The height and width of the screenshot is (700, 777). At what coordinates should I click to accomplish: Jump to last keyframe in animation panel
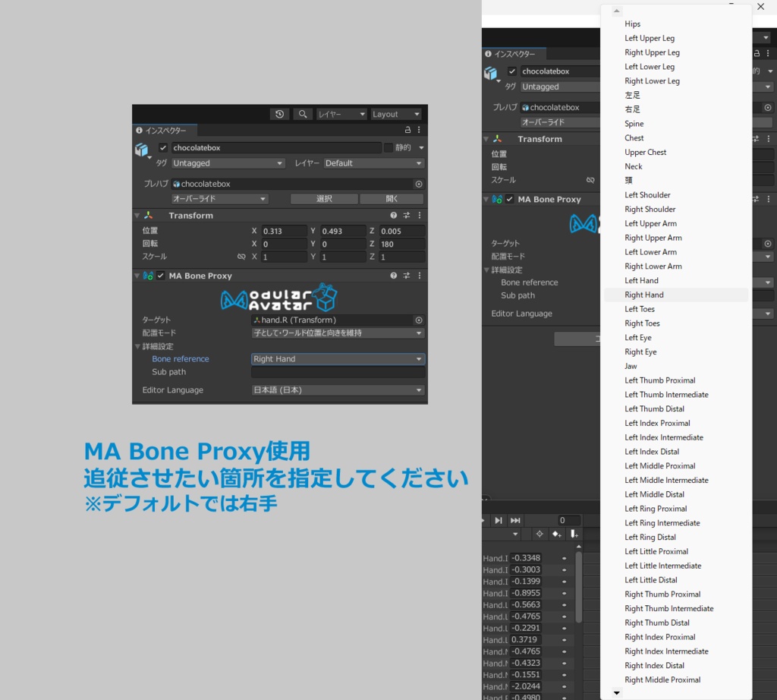pos(515,520)
